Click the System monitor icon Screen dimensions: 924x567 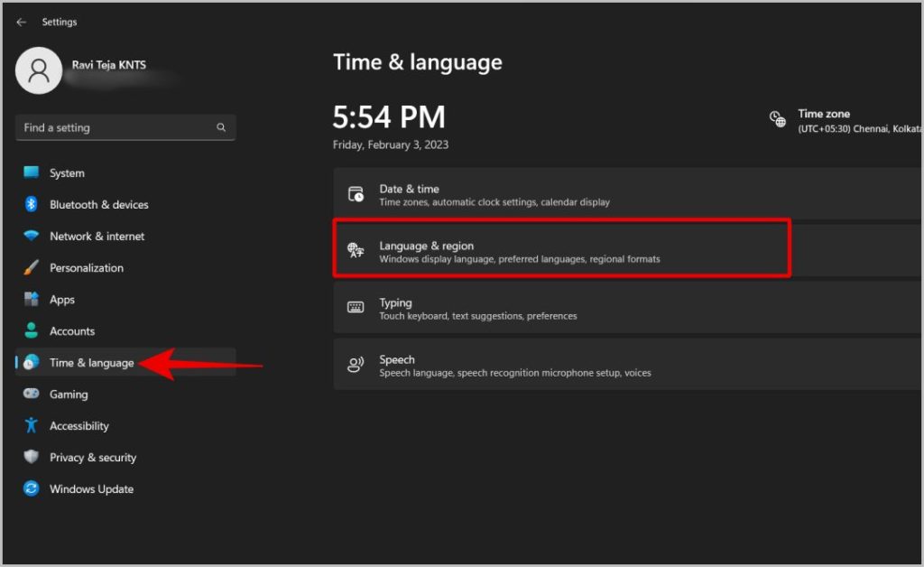pyautogui.click(x=32, y=172)
